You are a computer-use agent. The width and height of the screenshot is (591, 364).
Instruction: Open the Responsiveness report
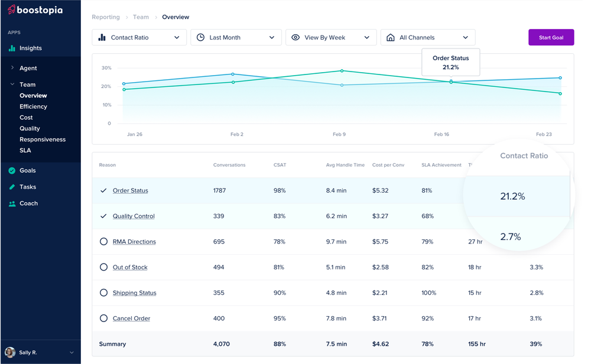43,139
